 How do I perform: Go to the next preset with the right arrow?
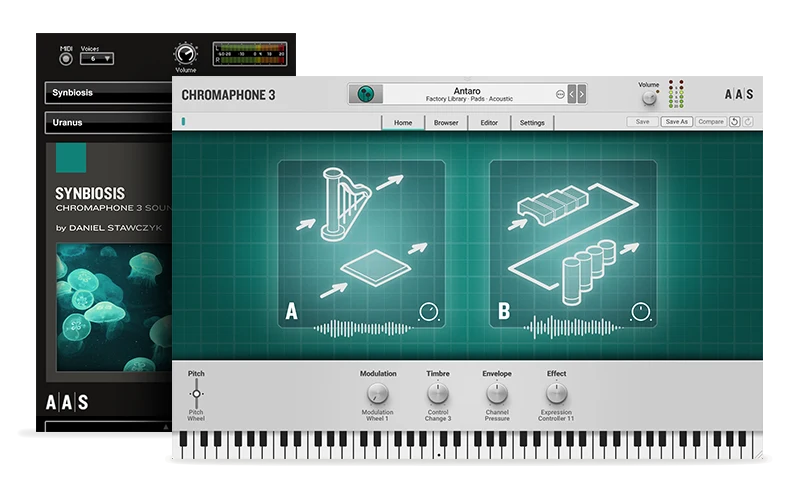pyautogui.click(x=581, y=94)
